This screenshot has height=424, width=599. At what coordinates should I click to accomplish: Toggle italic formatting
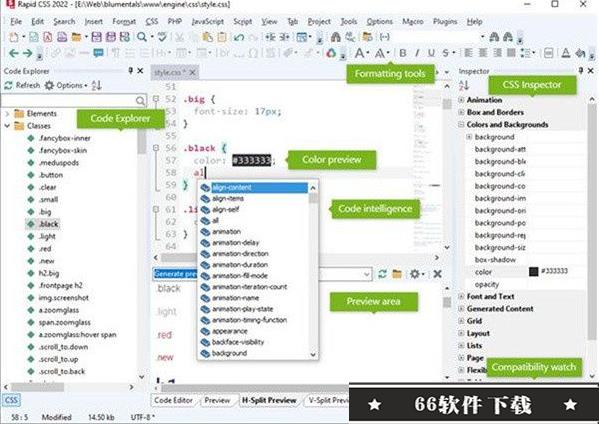click(x=417, y=53)
